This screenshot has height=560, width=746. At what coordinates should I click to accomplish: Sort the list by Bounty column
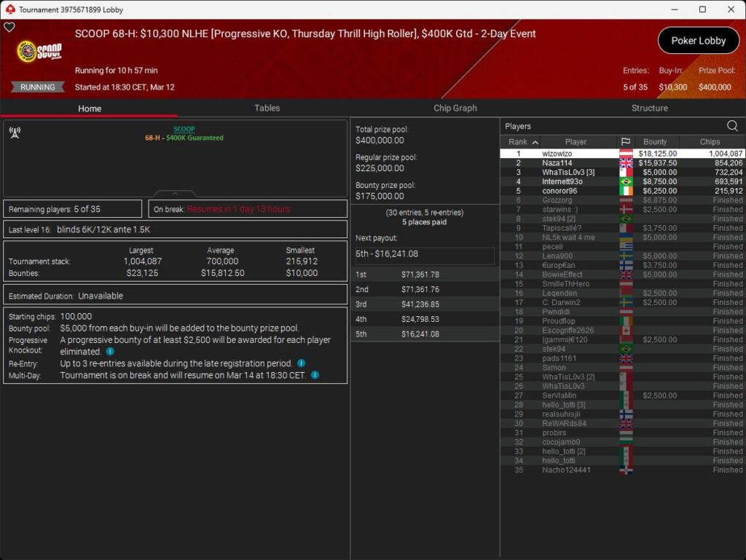pos(655,142)
